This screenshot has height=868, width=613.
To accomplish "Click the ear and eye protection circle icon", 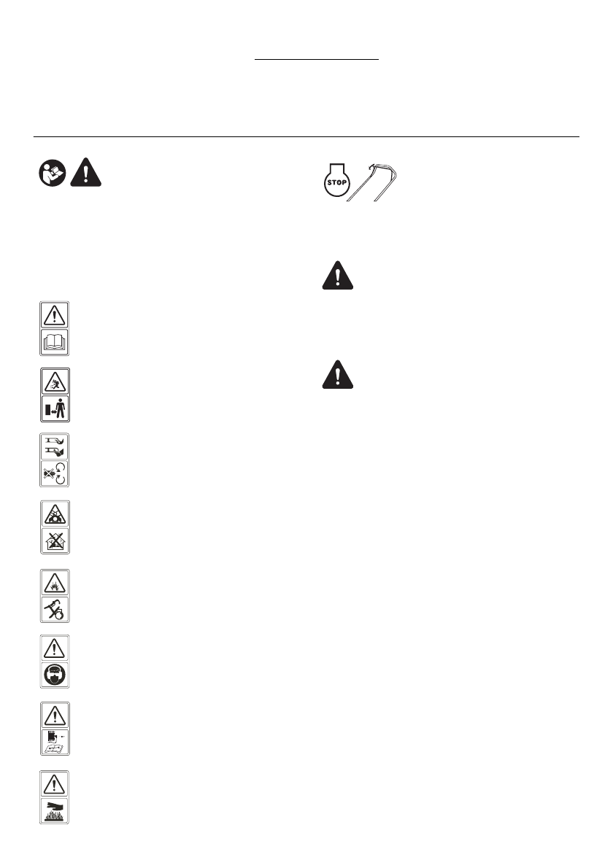I will coord(55,675).
